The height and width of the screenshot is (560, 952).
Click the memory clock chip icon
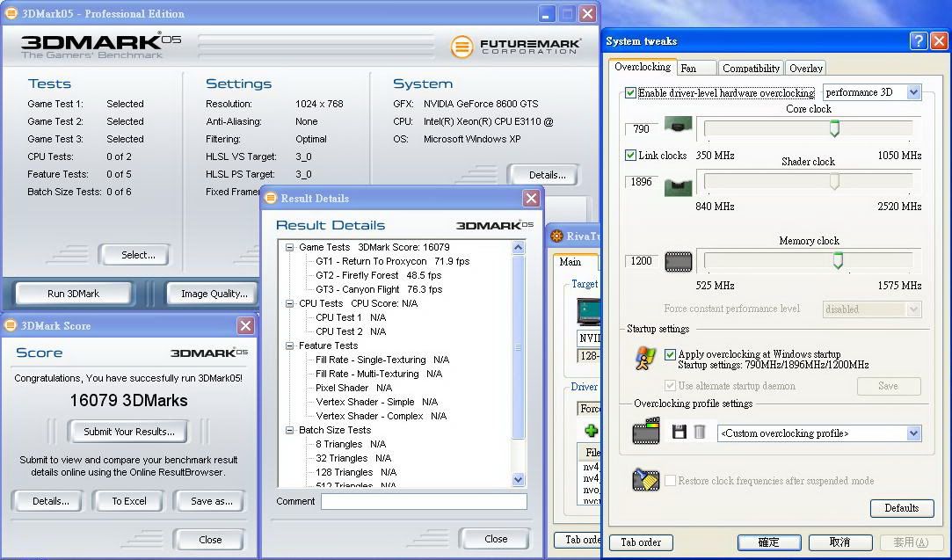point(678,261)
